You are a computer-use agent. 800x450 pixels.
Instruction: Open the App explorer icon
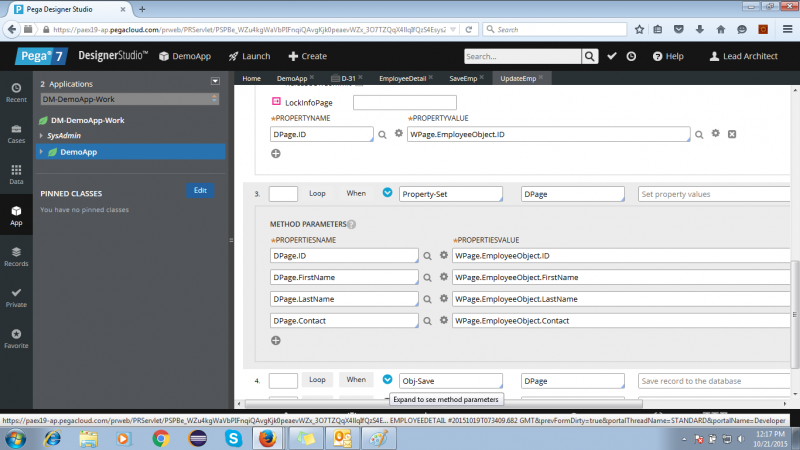(x=16, y=216)
